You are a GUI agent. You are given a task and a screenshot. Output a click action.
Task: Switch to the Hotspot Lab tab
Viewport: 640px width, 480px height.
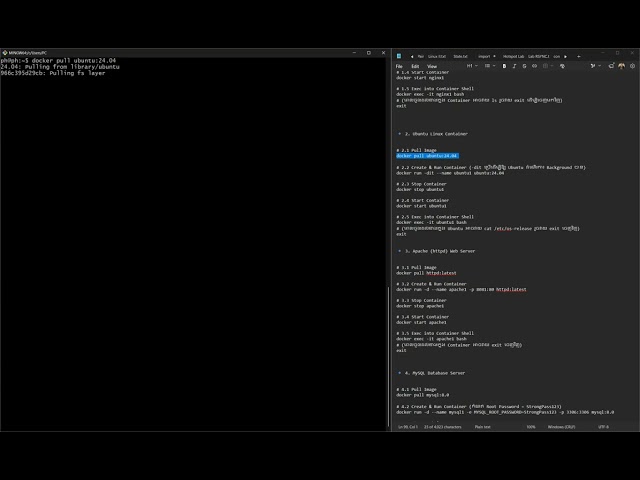[x=513, y=56]
